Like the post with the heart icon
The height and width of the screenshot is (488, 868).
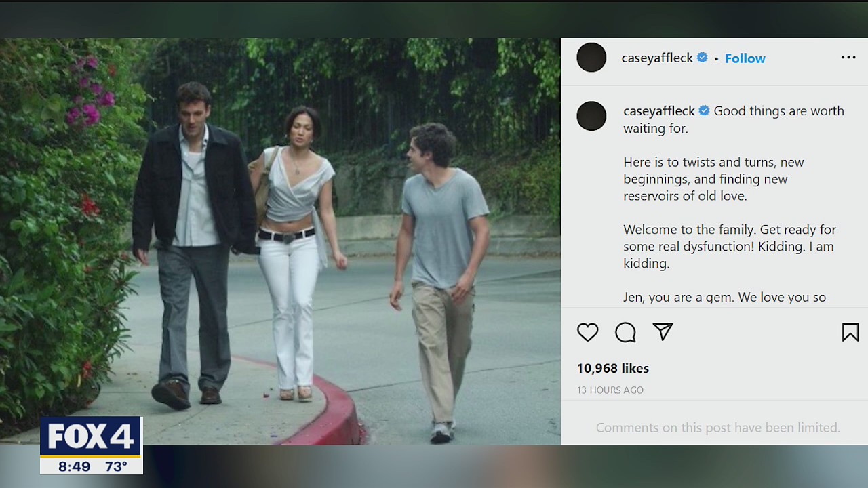point(587,332)
